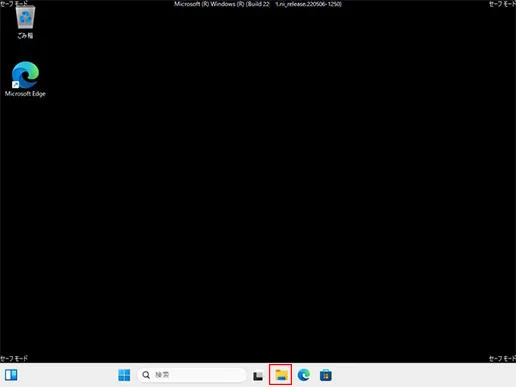The image size is (516, 387).
Task: Click the shortcut arrow overlay on Edge icon
Action: (x=15, y=85)
